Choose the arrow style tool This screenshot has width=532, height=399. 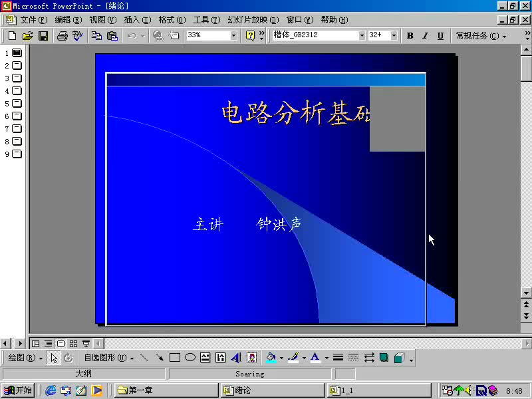pyautogui.click(x=369, y=357)
